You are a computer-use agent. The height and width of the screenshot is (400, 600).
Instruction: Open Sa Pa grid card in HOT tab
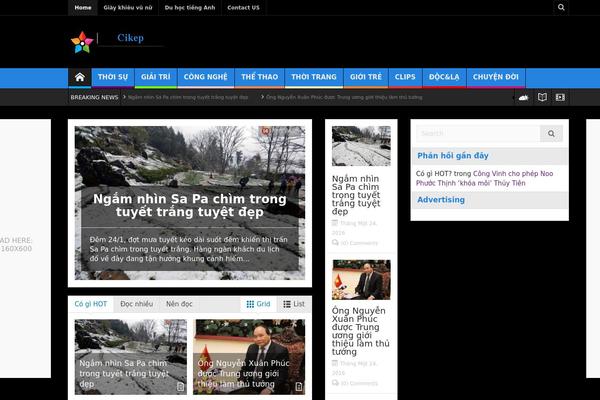coord(130,357)
